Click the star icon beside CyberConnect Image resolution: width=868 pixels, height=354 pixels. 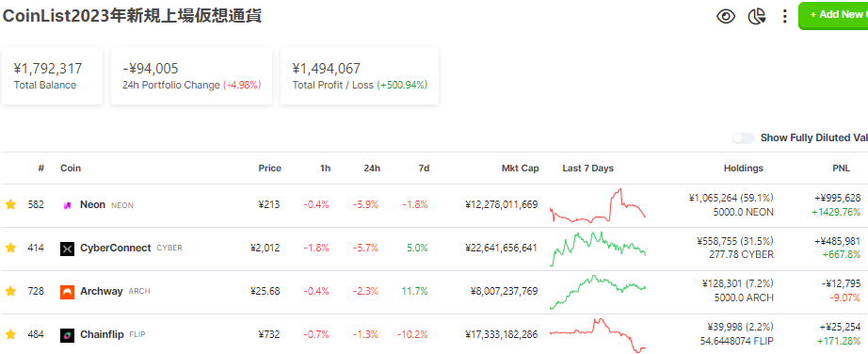(x=10, y=248)
